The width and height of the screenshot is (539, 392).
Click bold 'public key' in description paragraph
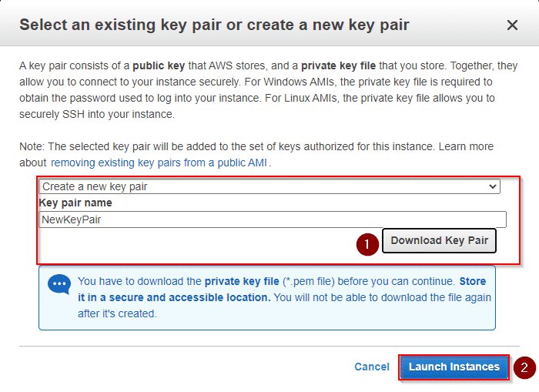pyautogui.click(x=159, y=65)
